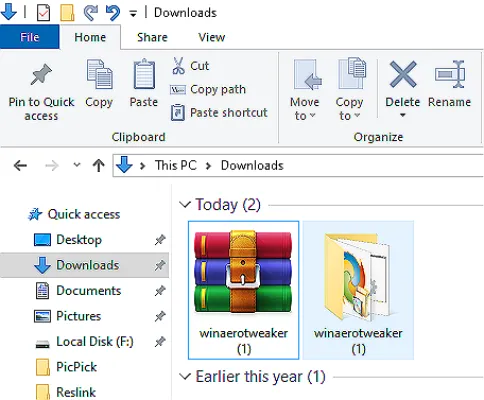Viewport: 484px width, 400px height.
Task: Click the Forward navigation arrow
Action: (x=52, y=165)
